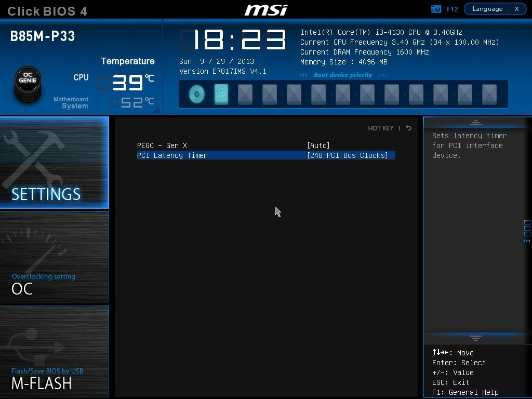Click the 'ESC: Exit' key hint
This screenshot has width=532, height=399.
450,382
